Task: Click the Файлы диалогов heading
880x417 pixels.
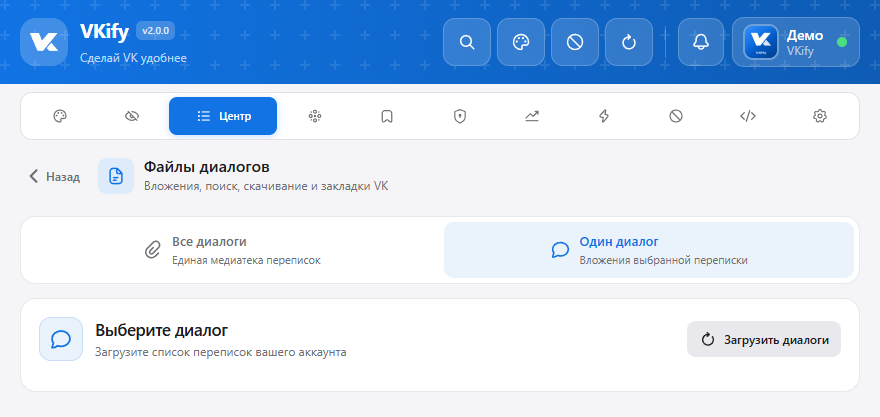Action: 207,167
